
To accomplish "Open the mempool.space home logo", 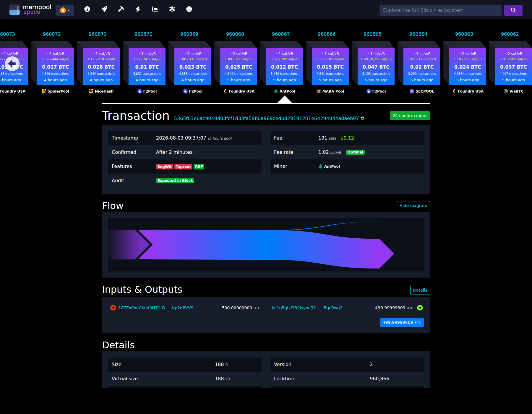I will coord(30,9).
